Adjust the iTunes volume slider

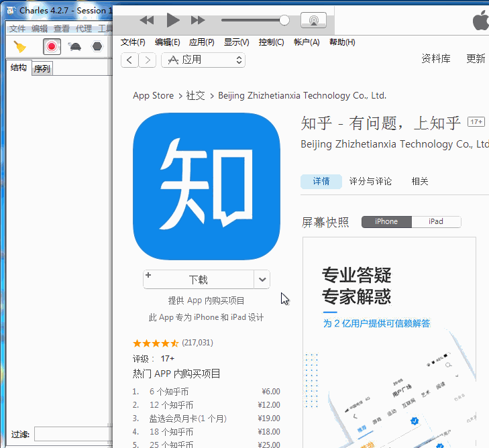284,21
